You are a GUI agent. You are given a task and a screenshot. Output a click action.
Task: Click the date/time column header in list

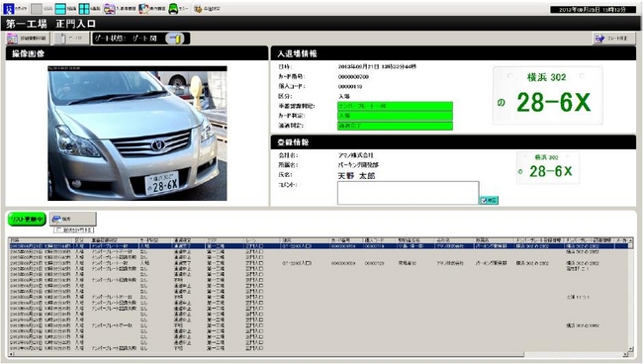pyautogui.click(x=41, y=240)
